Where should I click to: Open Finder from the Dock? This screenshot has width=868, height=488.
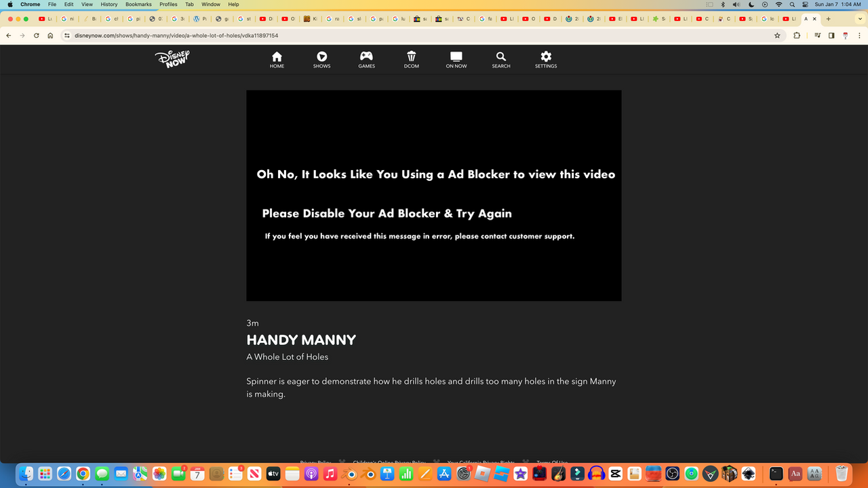pos(26,473)
